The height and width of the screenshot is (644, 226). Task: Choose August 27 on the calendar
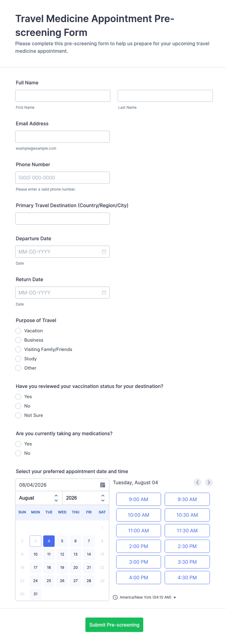(75, 581)
